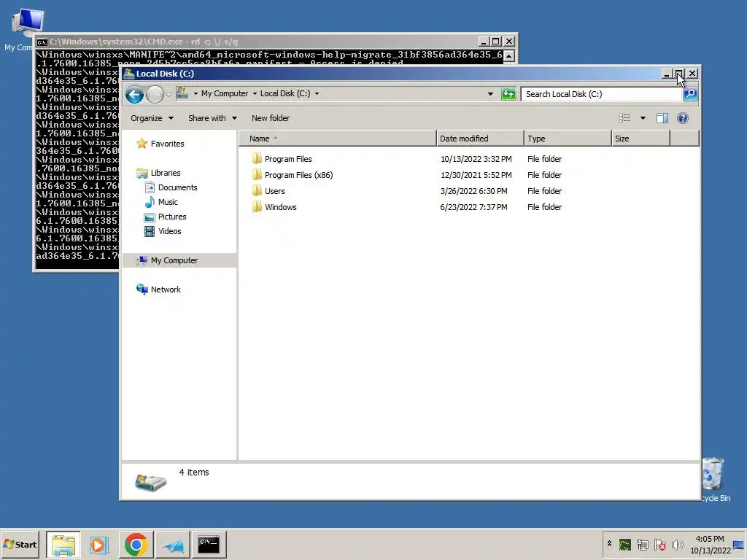
Task: Open the Share with menu
Action: click(x=212, y=118)
